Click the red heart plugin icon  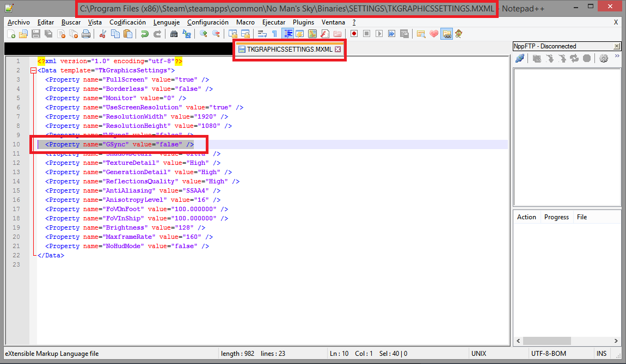[x=433, y=34]
